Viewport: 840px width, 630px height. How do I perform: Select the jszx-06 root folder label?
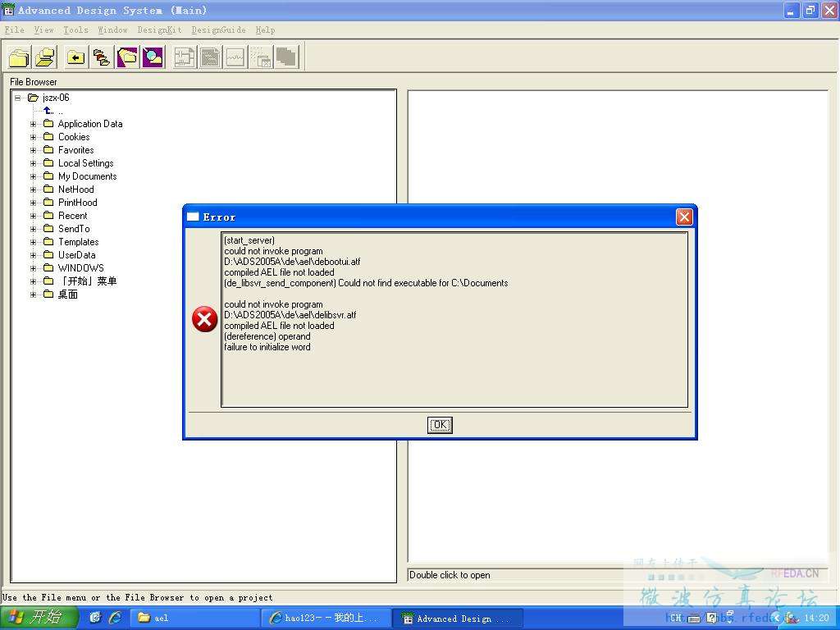tap(57, 98)
